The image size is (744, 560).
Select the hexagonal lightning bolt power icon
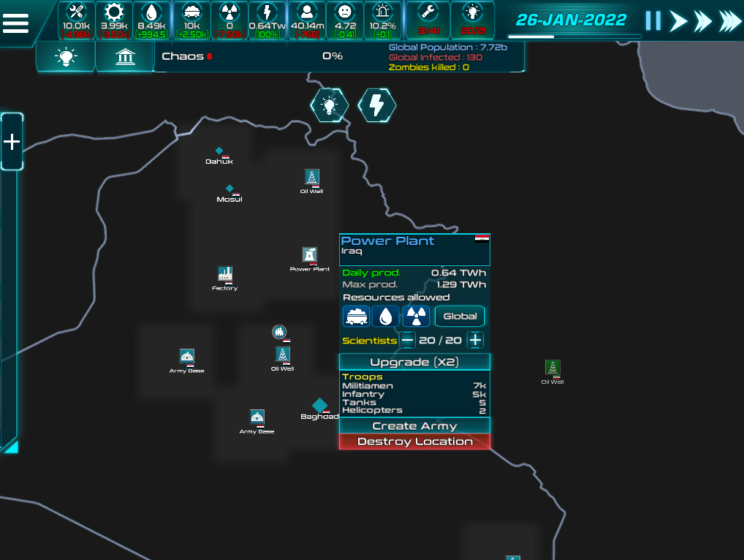point(376,105)
